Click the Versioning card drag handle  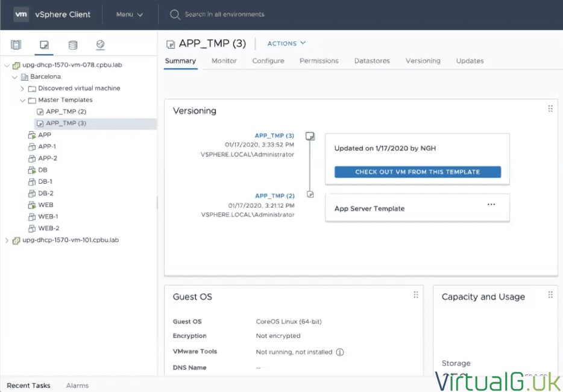(550, 108)
